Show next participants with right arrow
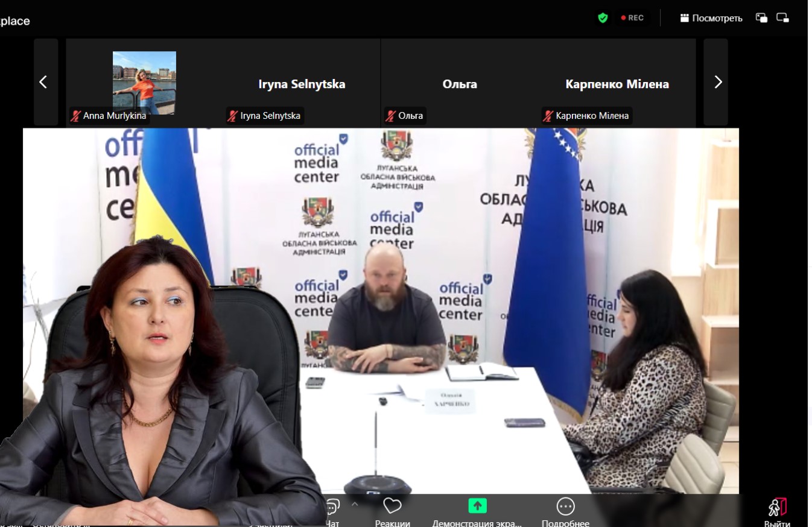 pos(717,83)
